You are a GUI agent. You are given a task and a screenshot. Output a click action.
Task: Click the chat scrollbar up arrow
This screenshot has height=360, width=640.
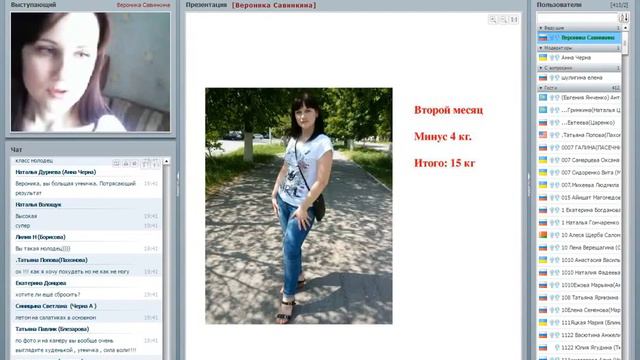point(166,162)
